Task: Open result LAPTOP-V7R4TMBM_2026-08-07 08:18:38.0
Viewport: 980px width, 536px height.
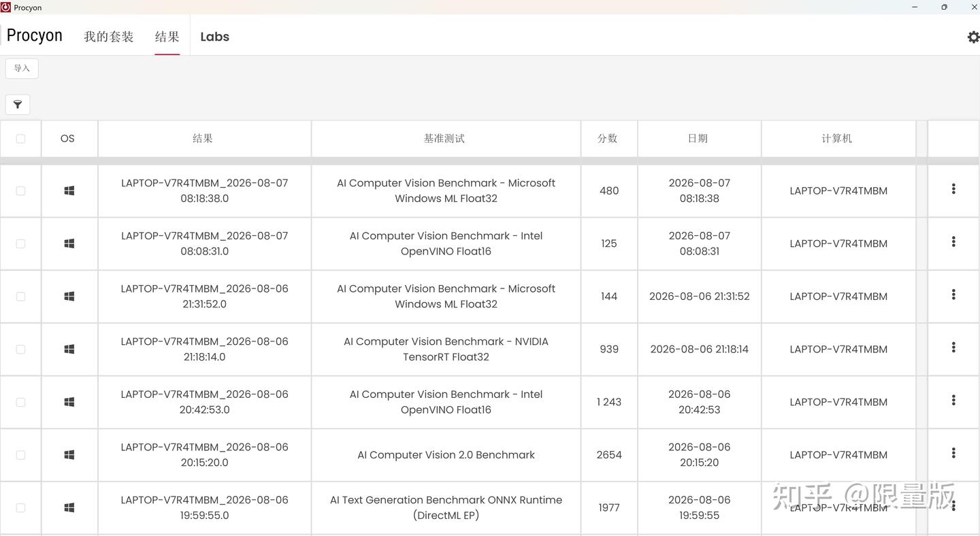Action: coord(204,191)
